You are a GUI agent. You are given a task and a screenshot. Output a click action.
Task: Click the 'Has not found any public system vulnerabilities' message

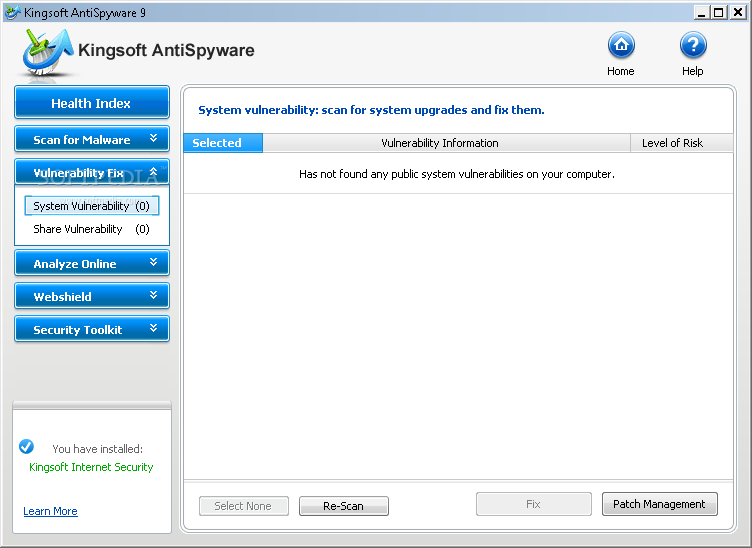(x=457, y=174)
